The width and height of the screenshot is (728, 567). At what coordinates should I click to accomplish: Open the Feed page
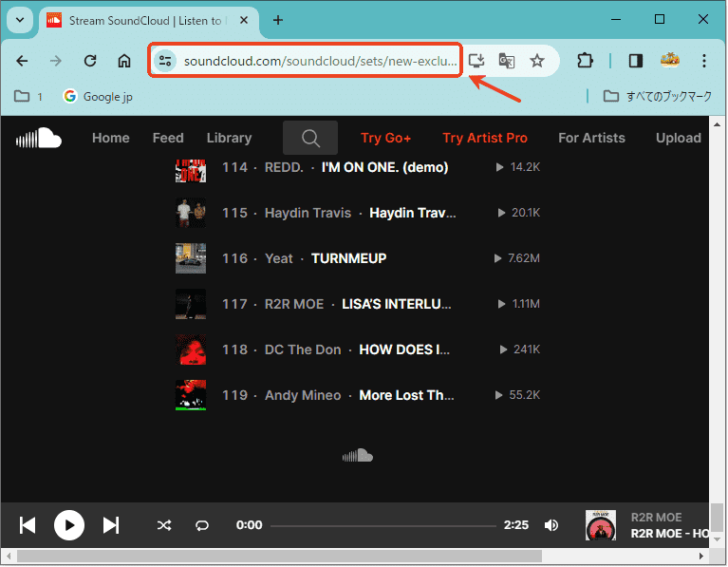[168, 139]
